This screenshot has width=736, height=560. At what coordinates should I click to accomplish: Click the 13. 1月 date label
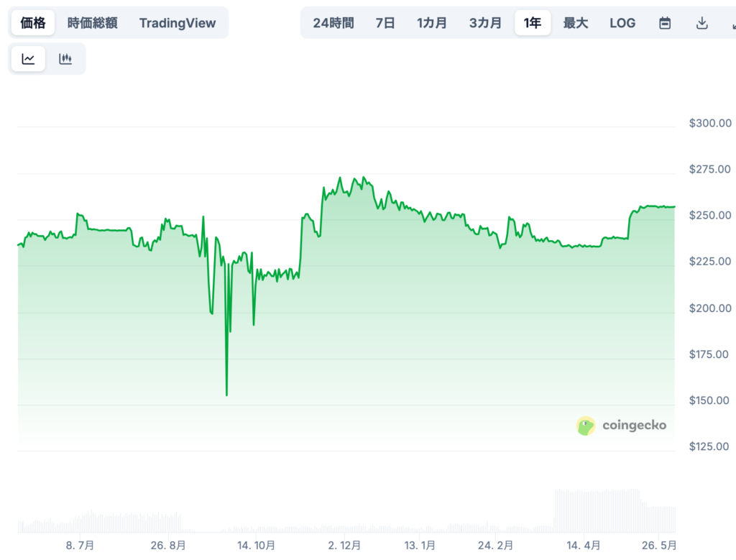coord(420,546)
